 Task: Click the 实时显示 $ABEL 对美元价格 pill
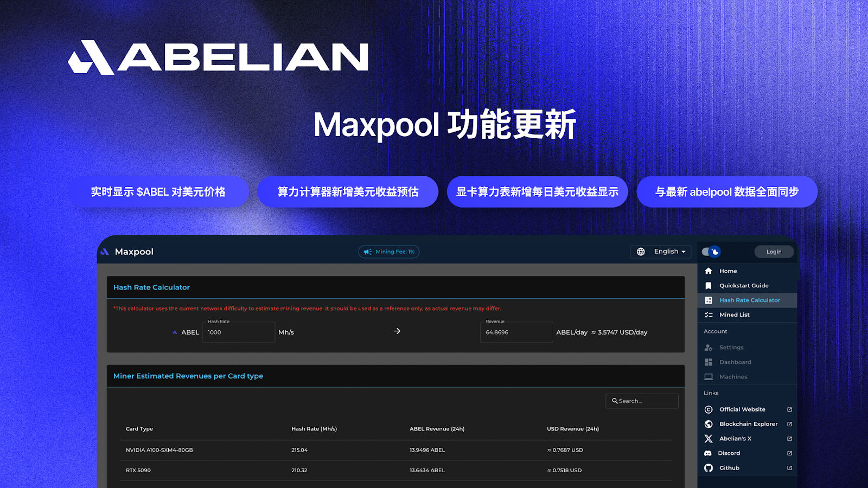click(x=158, y=191)
